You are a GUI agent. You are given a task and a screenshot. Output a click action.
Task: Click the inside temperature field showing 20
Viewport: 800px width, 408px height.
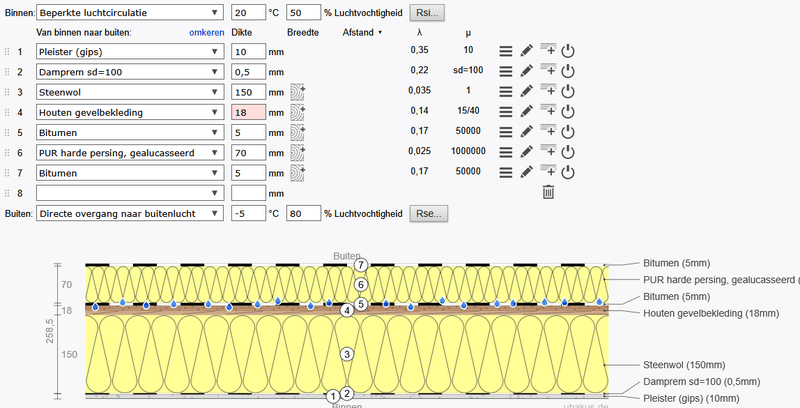(248, 13)
